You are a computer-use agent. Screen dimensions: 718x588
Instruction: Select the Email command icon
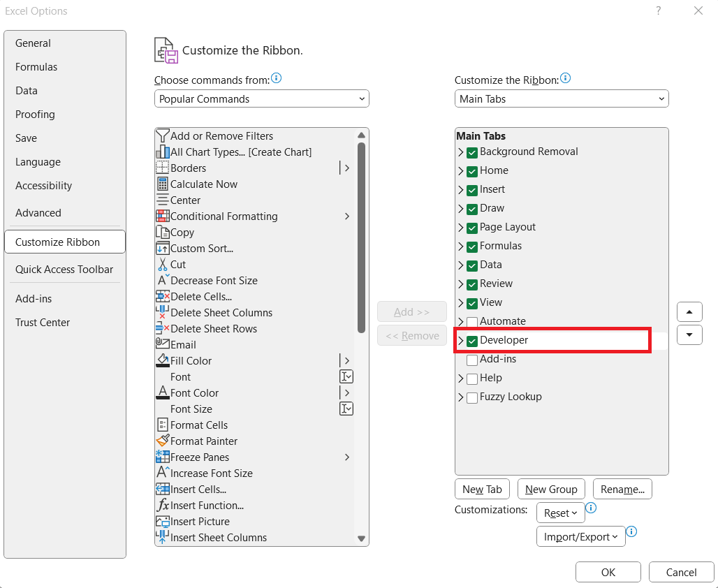pyautogui.click(x=163, y=343)
